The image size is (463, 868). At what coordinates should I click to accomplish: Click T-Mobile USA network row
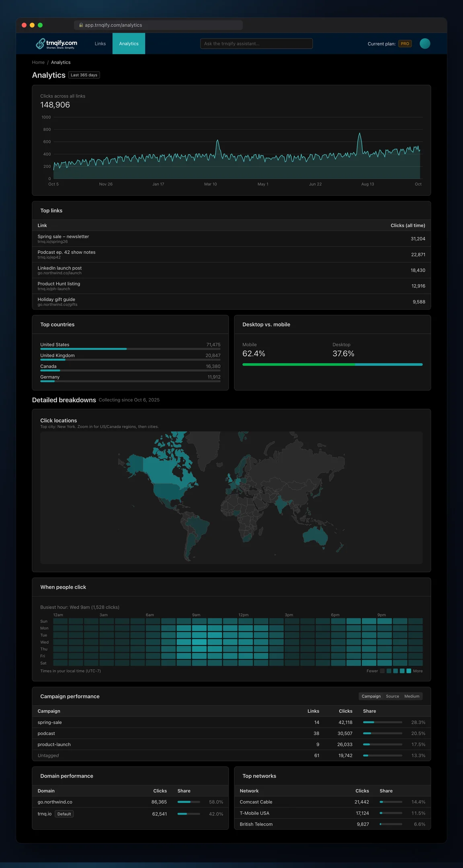(332, 813)
